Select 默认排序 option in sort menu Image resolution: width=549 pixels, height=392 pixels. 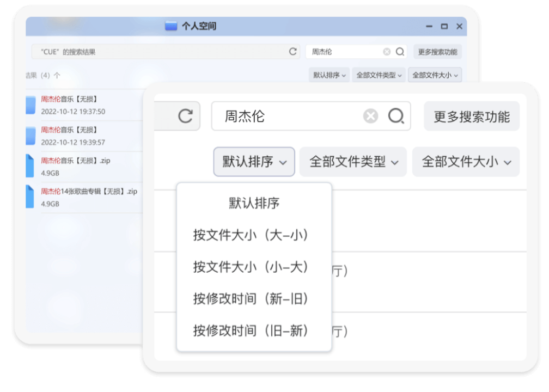pos(254,203)
